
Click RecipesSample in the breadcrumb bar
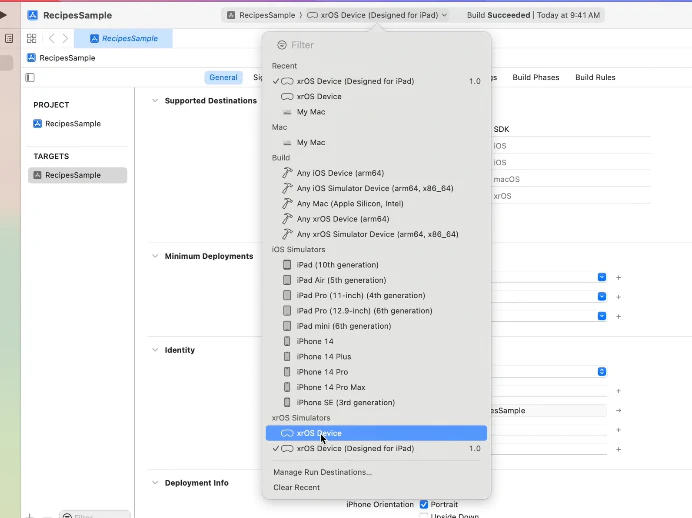click(61, 58)
